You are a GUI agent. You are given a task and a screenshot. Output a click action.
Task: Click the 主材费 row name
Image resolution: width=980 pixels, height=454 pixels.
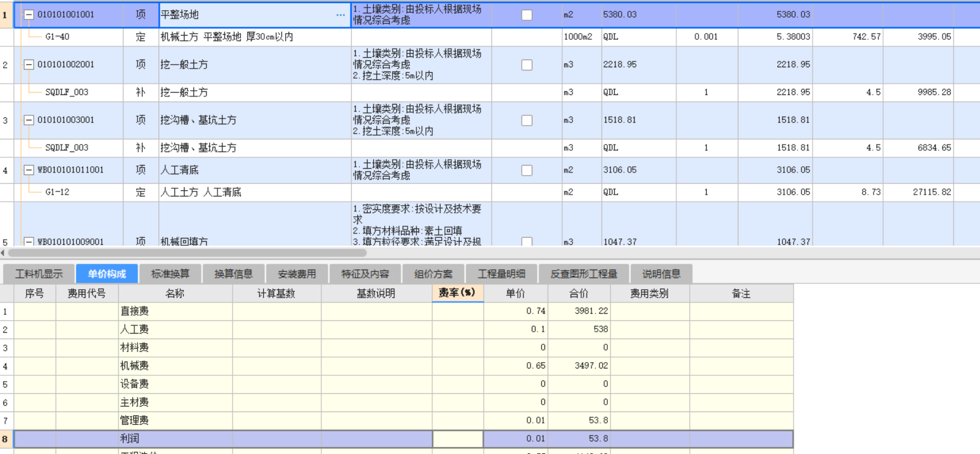click(134, 403)
